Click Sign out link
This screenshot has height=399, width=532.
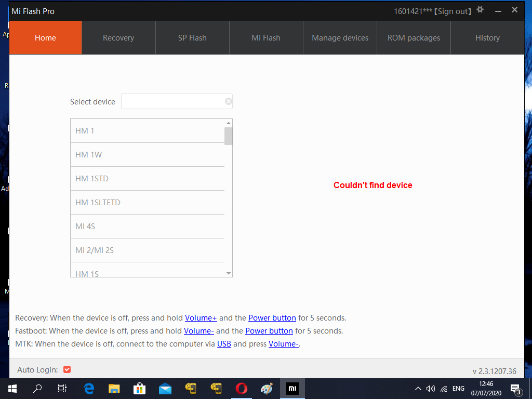[x=453, y=11]
